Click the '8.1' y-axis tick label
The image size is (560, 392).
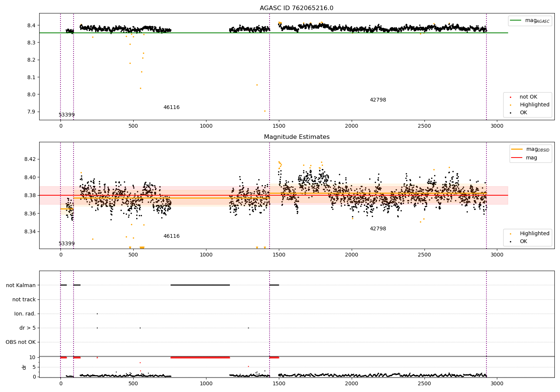click(31, 77)
